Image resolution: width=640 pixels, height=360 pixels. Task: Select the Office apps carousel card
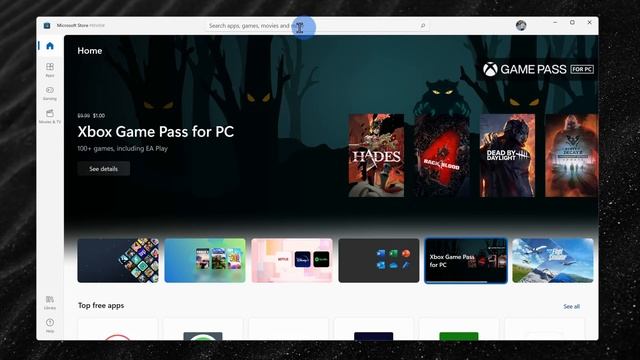pyautogui.click(x=379, y=260)
